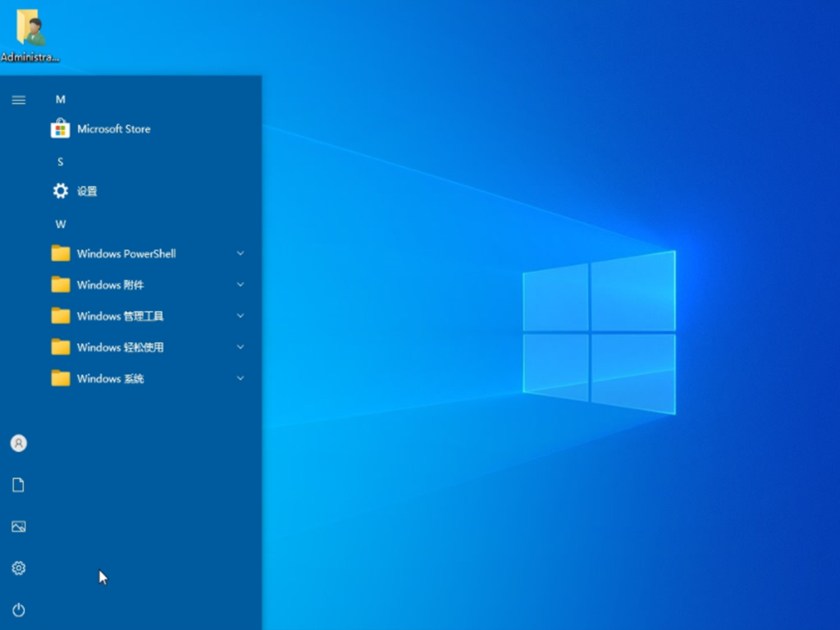Screen dimensions: 840x630
Task: Select the Windows 管理工具 folder icon
Action: pos(61,316)
